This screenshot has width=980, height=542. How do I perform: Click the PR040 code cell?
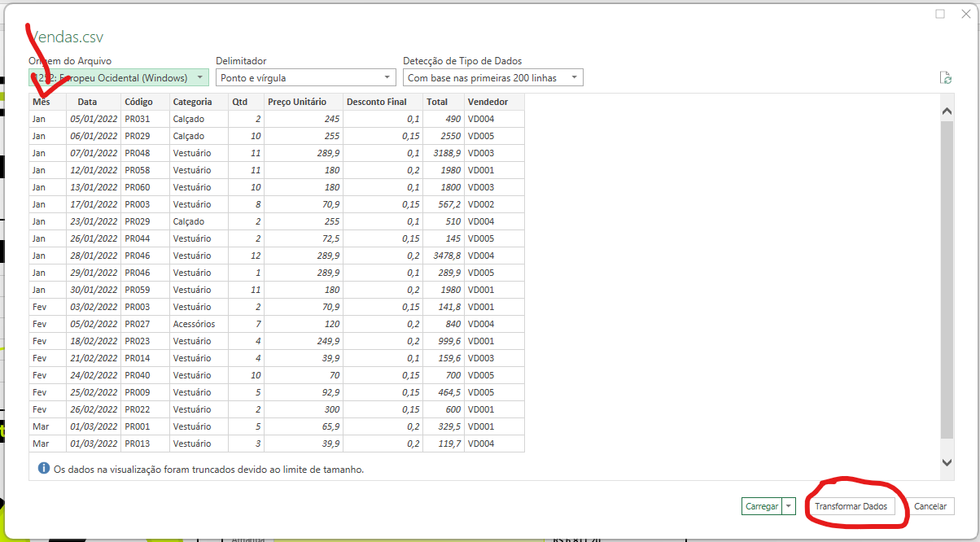click(x=146, y=375)
